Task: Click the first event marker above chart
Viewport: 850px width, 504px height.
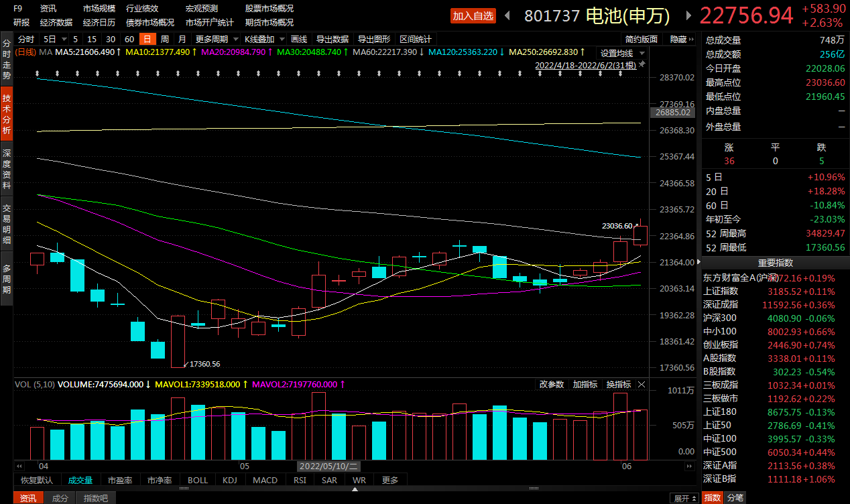Action: pyautogui.click(x=38, y=72)
